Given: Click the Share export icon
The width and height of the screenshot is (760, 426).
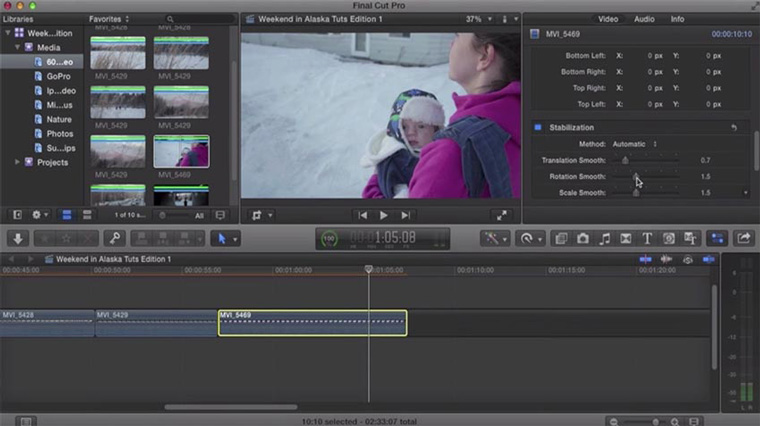Looking at the screenshot, I should pyautogui.click(x=744, y=238).
